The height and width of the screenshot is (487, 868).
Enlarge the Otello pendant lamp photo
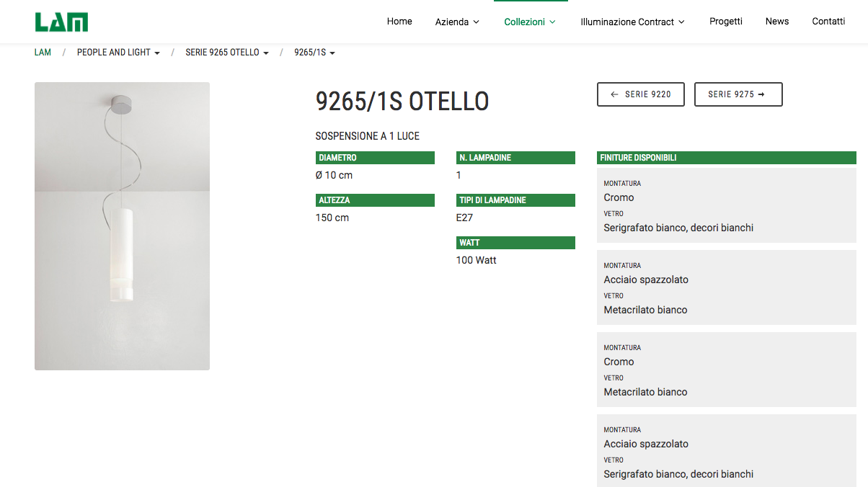tap(122, 226)
